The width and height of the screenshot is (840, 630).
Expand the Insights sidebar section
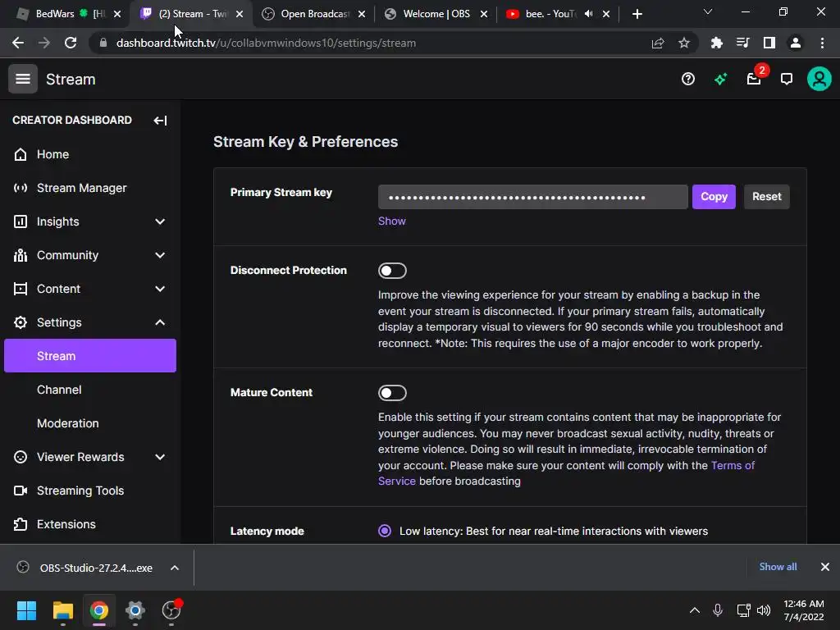point(160,221)
